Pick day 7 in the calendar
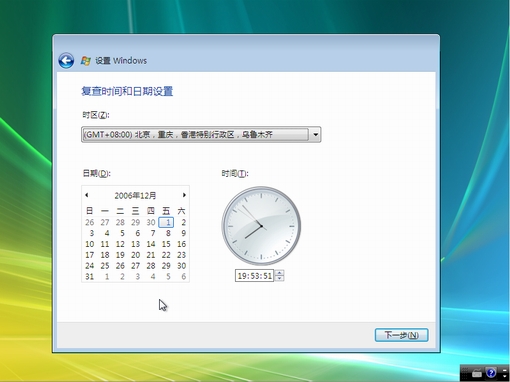The image size is (510, 382). pos(153,233)
